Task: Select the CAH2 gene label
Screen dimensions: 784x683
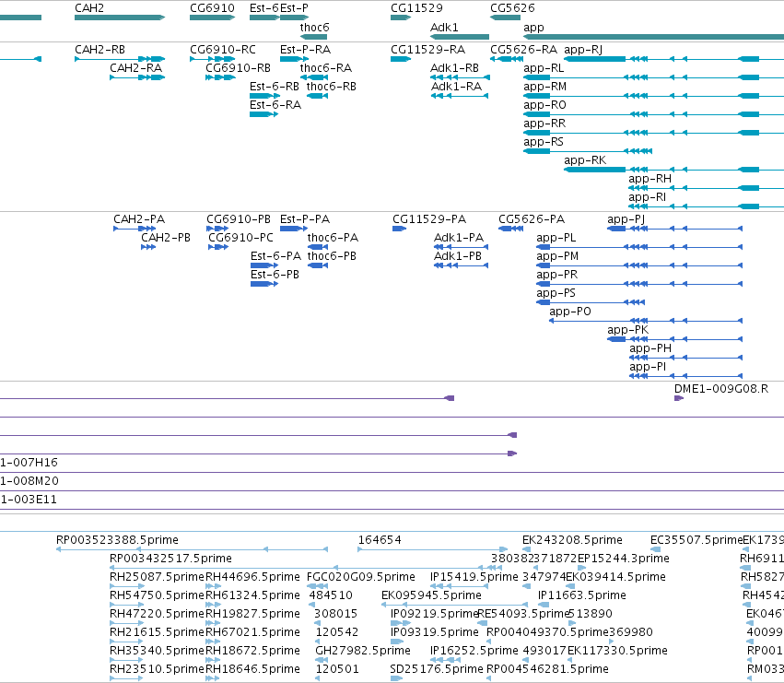Action: [x=89, y=8]
